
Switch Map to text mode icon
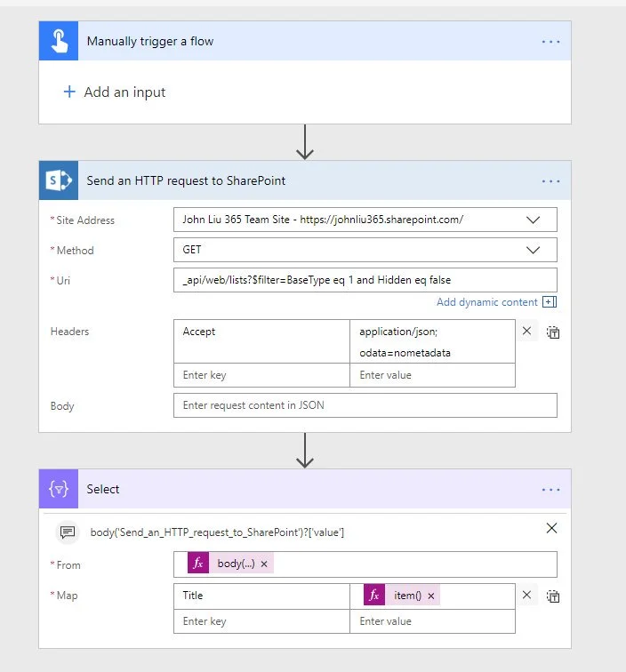tap(552, 596)
